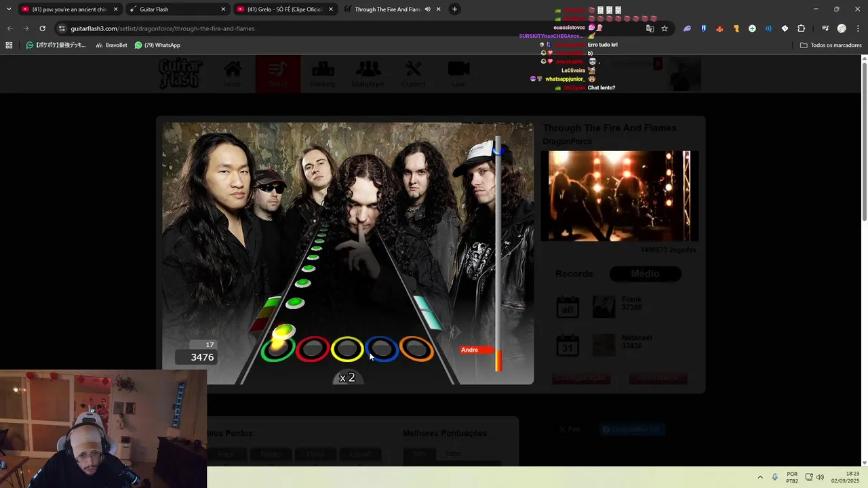Click the blue sound-waves extension icon
The height and width of the screenshot is (488, 868).
768,28
